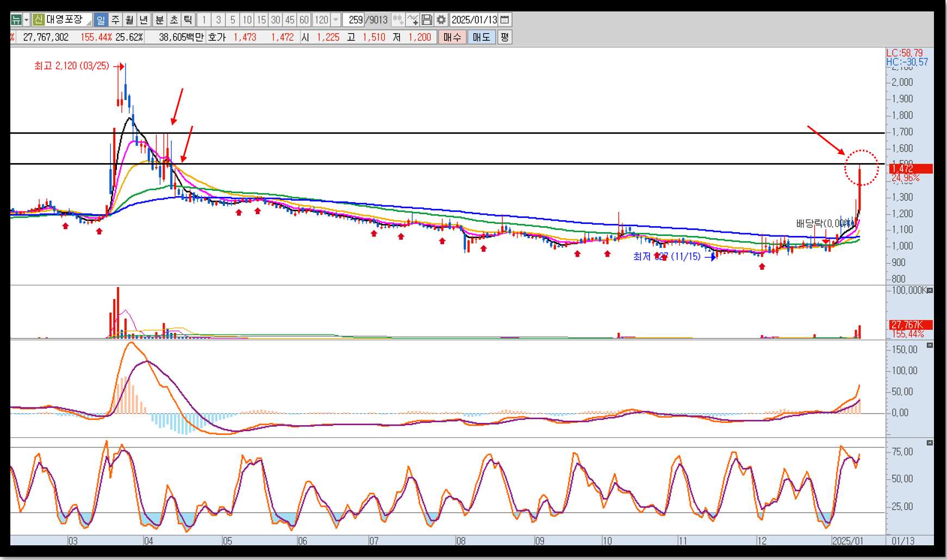This screenshot has width=947, height=560.
Task: Click the volume panel corner box icon
Action: click(x=930, y=291)
